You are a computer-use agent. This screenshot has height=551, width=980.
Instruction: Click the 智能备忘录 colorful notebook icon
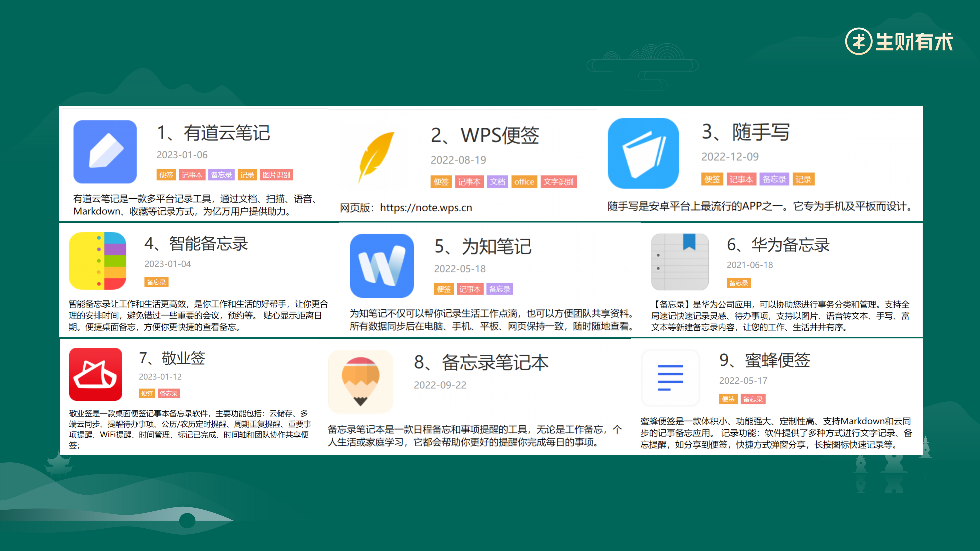[x=97, y=261]
